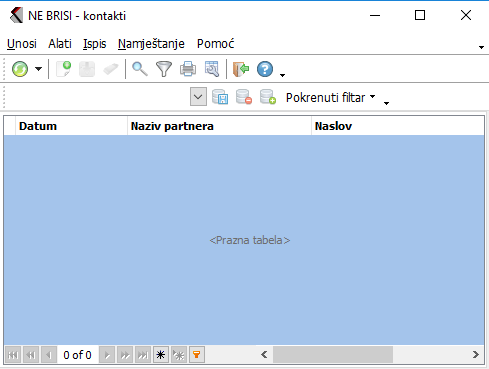Open the Pokrenuti filtar dropdown
Screen dimensions: 489x369
tap(331, 98)
